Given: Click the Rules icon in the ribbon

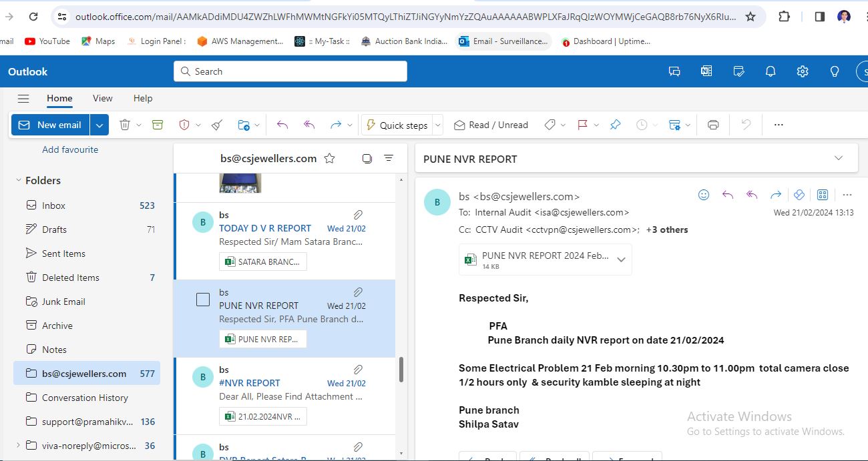Looking at the screenshot, I should coord(674,125).
